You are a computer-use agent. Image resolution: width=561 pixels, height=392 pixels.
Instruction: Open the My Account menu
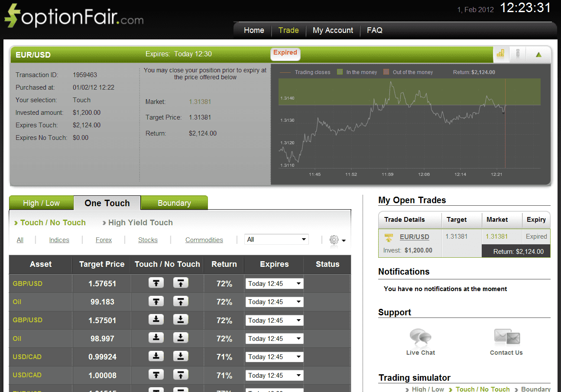pyautogui.click(x=333, y=30)
